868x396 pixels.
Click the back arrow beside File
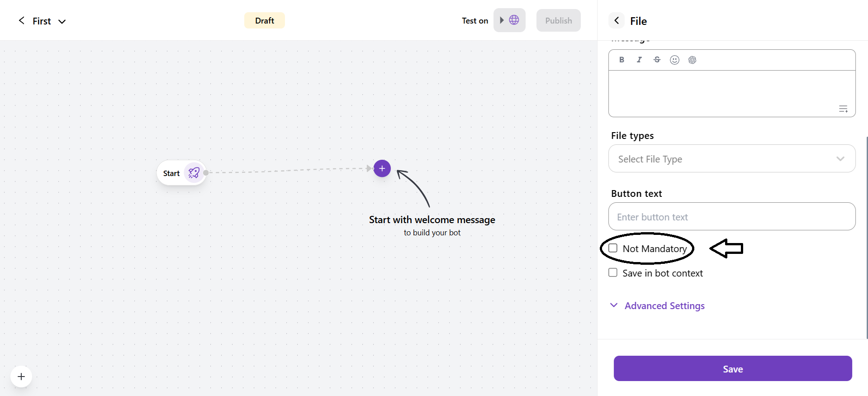coord(617,21)
